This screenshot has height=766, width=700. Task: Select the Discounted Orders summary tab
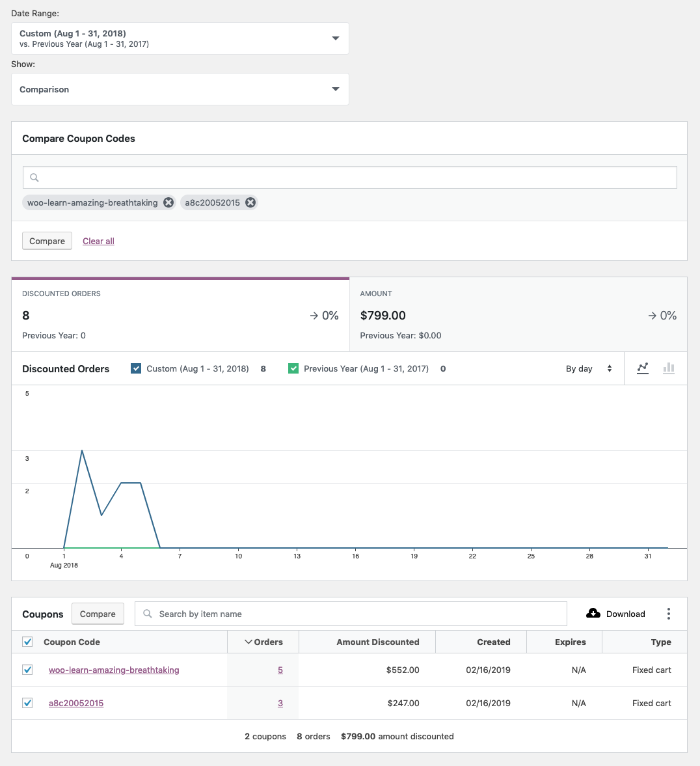coord(180,314)
